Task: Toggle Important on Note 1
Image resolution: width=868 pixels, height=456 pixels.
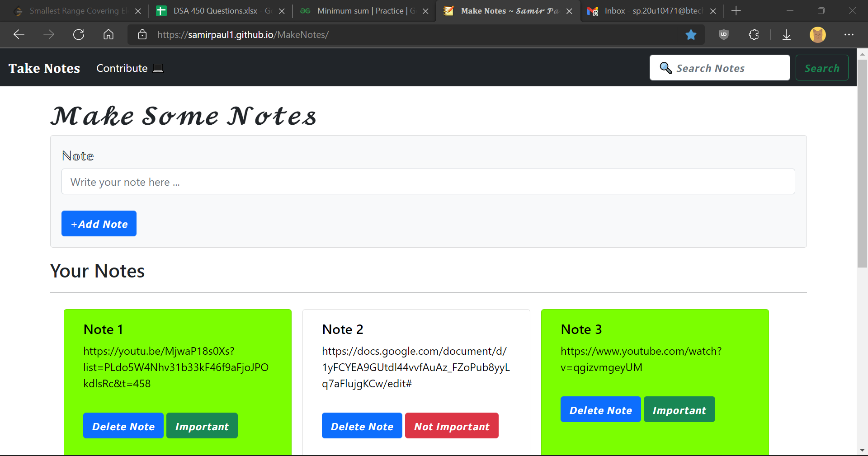Action: (202, 426)
